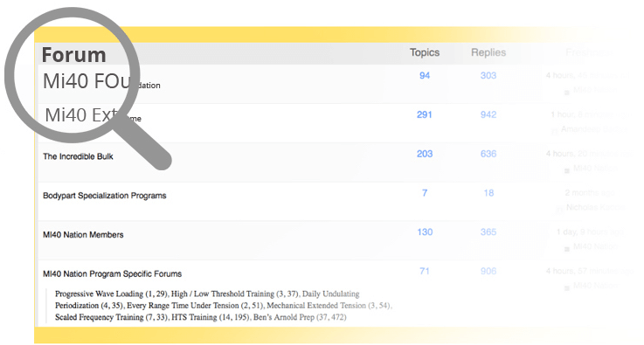Open the '1 day, 9 hours ago' freshness link
Viewport: 644px width, 345px height.
[590, 231]
